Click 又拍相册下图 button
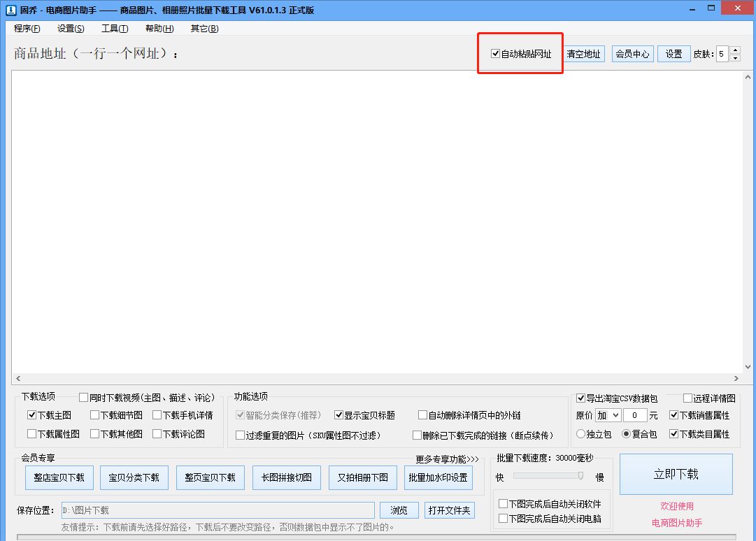The width and height of the screenshot is (756, 541). pyautogui.click(x=362, y=477)
